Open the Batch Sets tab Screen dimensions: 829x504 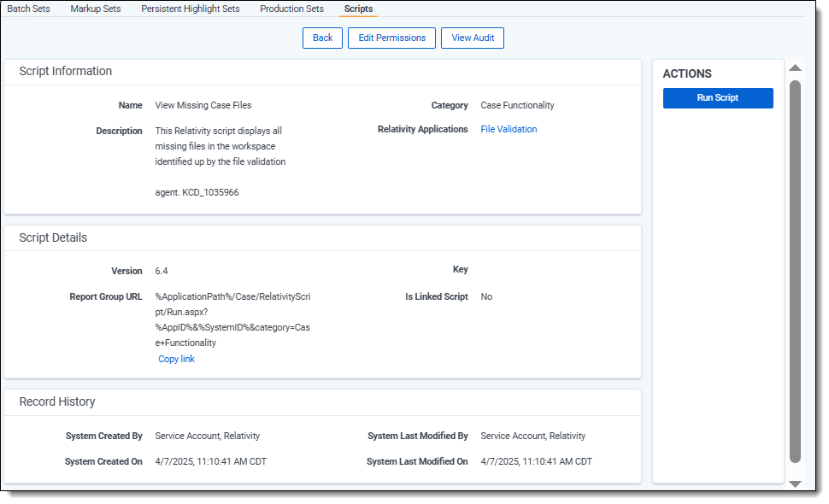coord(28,9)
